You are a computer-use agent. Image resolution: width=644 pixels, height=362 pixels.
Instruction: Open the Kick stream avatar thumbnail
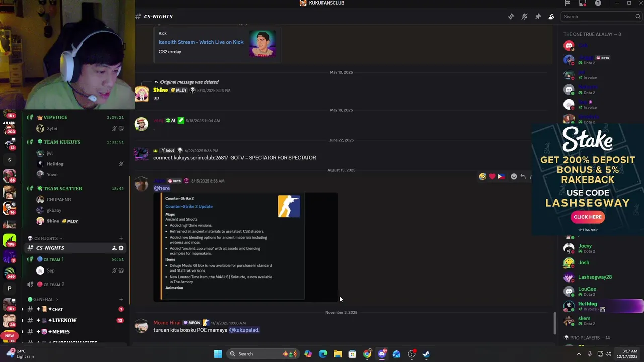pyautogui.click(x=262, y=44)
